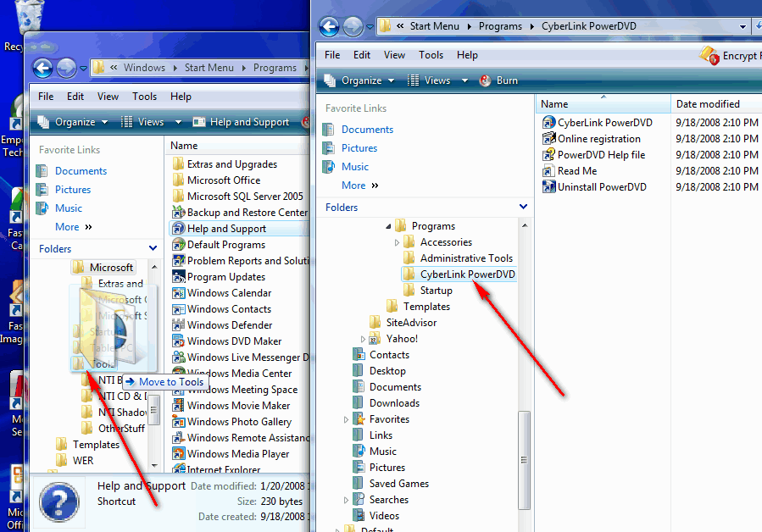The image size is (762, 532).
Task: Select the Windows Remote Assistance icon
Action: tap(178, 437)
